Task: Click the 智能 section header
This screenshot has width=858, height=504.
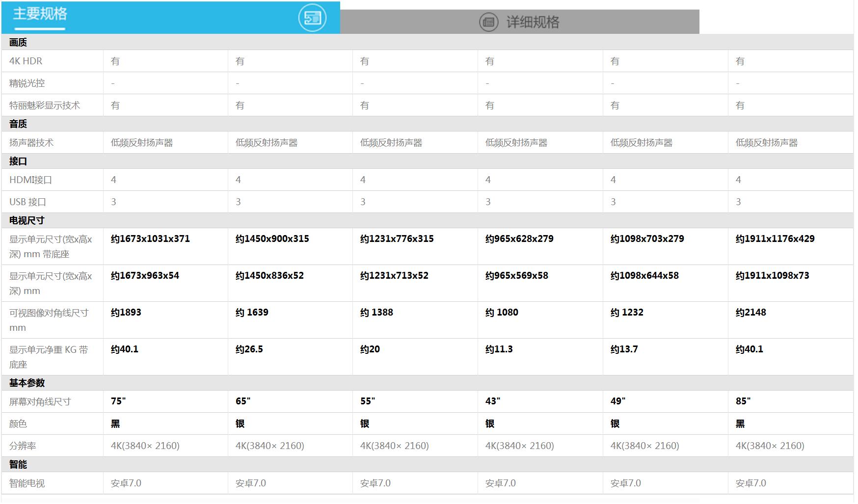Action: tap(18, 465)
